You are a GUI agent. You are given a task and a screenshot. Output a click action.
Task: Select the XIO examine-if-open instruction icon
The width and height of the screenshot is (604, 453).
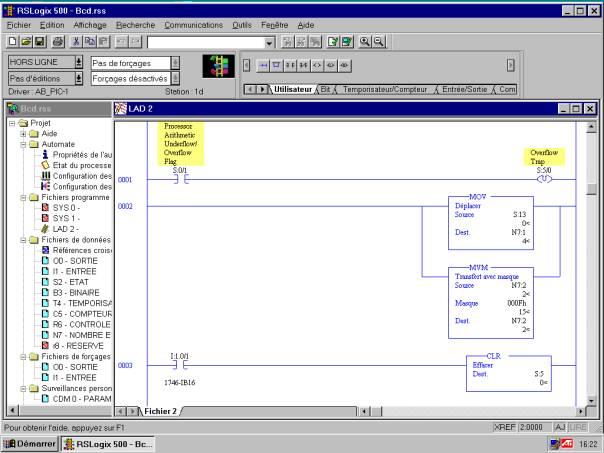(303, 65)
